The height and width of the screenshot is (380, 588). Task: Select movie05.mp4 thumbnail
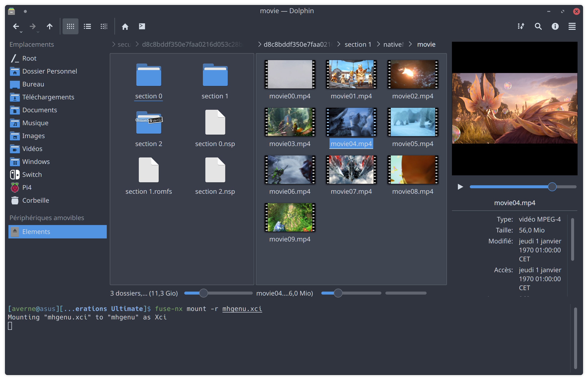click(x=413, y=122)
